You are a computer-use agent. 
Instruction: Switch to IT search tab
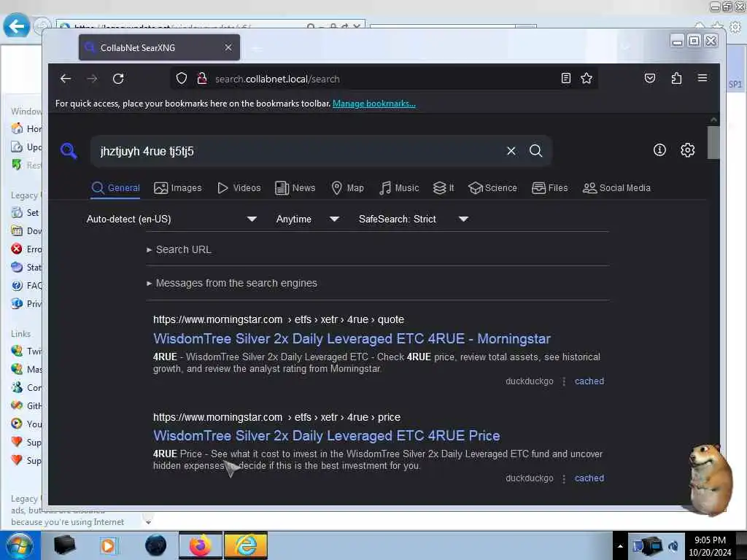444,188
